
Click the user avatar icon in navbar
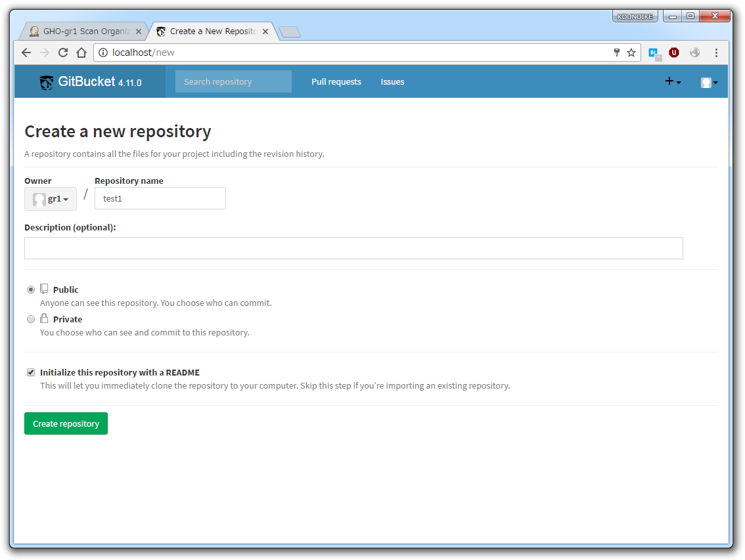(706, 81)
